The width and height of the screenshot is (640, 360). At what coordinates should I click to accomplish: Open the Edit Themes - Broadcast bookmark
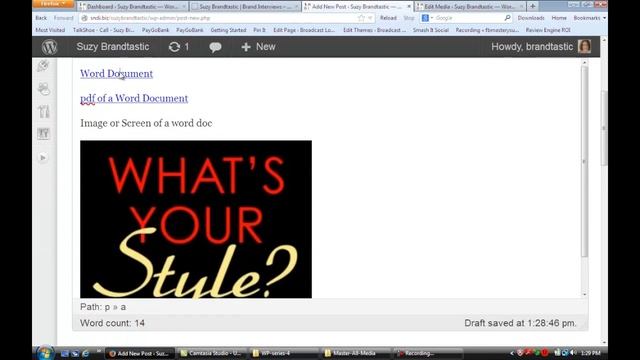click(374, 30)
